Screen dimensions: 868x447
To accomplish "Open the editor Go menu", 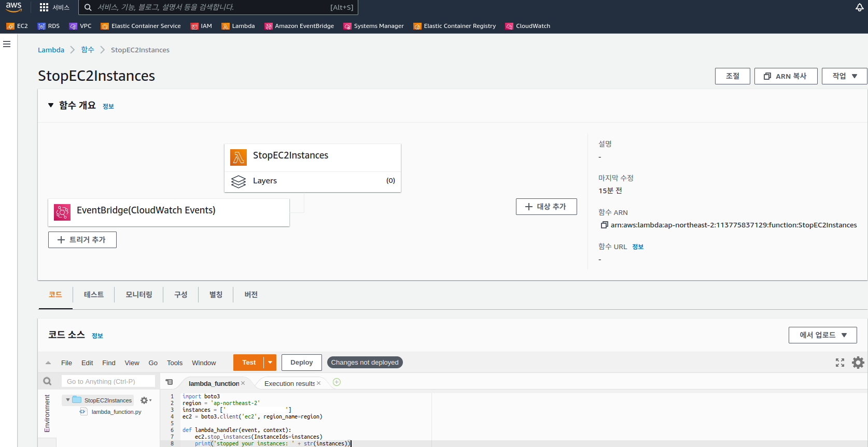I will click(x=153, y=363).
